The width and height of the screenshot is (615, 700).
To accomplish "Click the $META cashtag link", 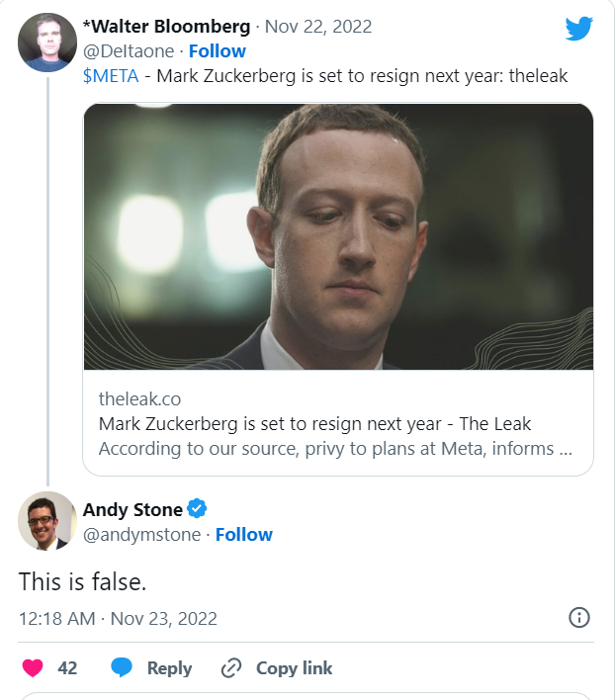I will coord(111,75).
